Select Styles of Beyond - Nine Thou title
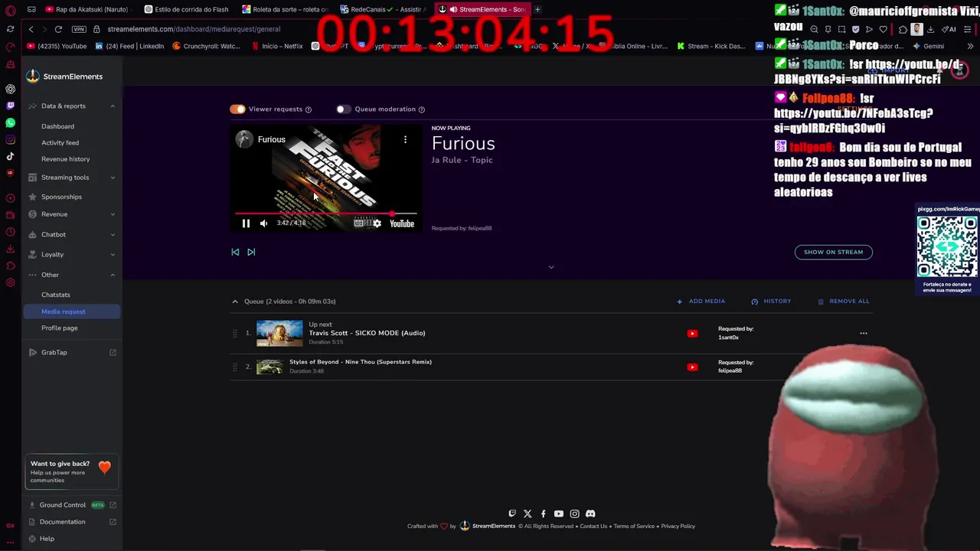 [361, 362]
